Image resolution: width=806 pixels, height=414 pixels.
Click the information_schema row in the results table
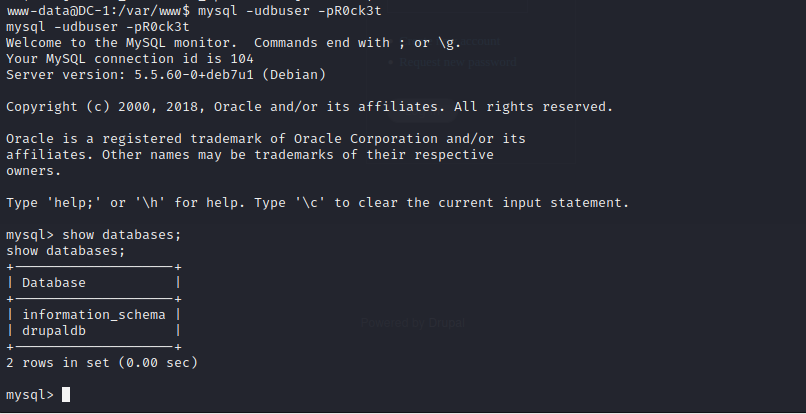pos(93,314)
